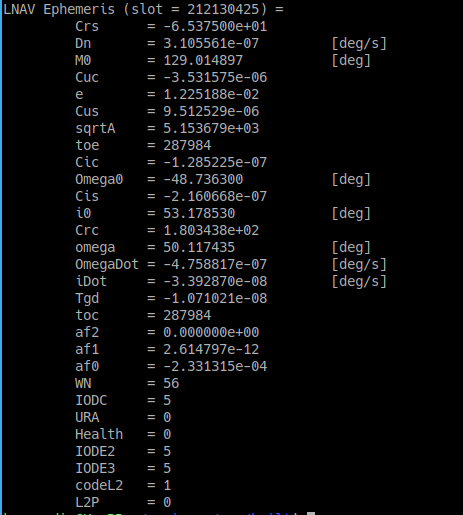Click the i0 value 53.178530
This screenshot has height=515, width=463.
click(199, 213)
